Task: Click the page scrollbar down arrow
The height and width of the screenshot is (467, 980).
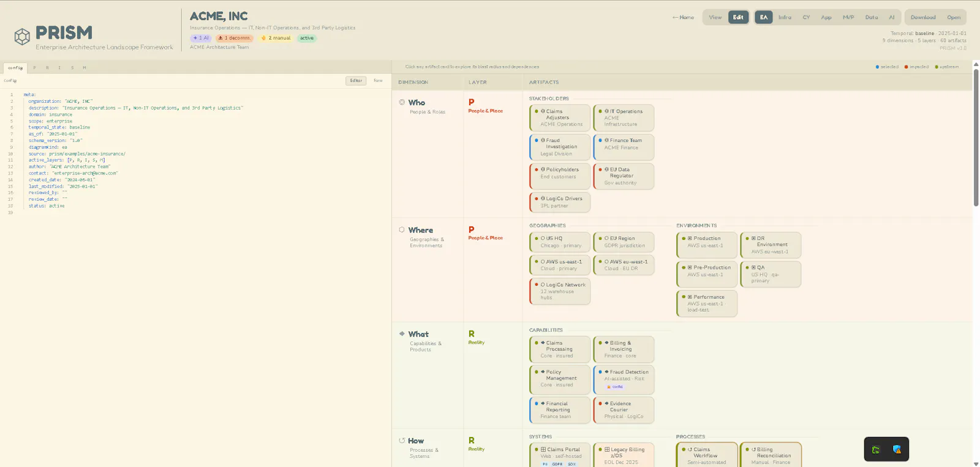Action: (x=976, y=463)
